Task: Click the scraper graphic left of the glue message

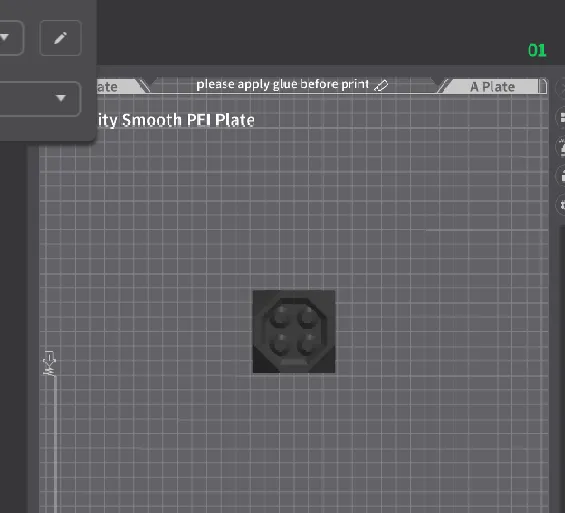Action: [x=144, y=86]
